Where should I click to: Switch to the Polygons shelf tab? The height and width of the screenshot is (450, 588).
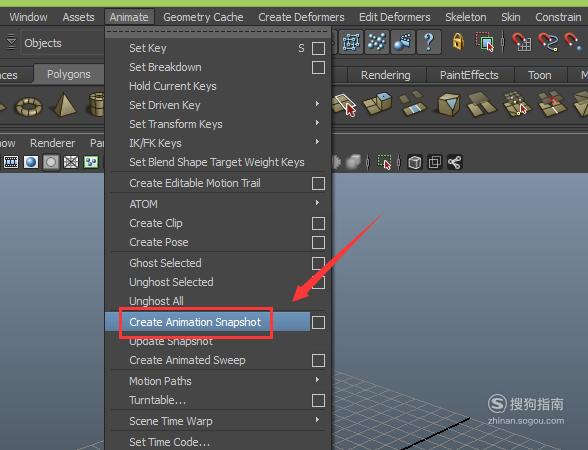(69, 74)
